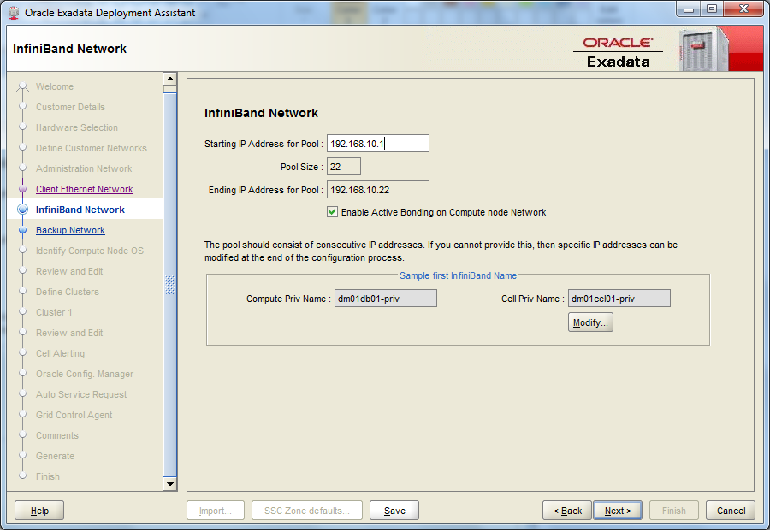
Task: Save the configuration
Action: coord(394,511)
